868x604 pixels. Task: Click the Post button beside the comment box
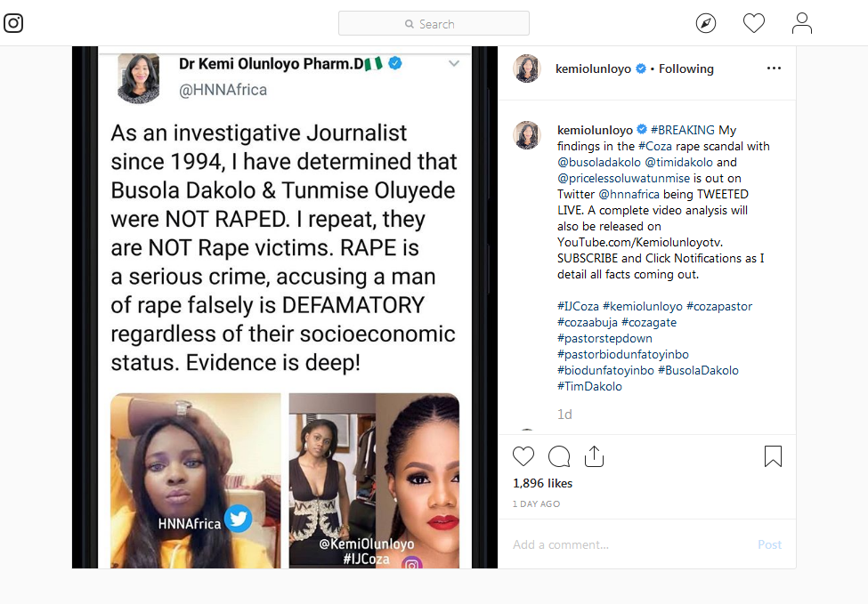tap(769, 544)
